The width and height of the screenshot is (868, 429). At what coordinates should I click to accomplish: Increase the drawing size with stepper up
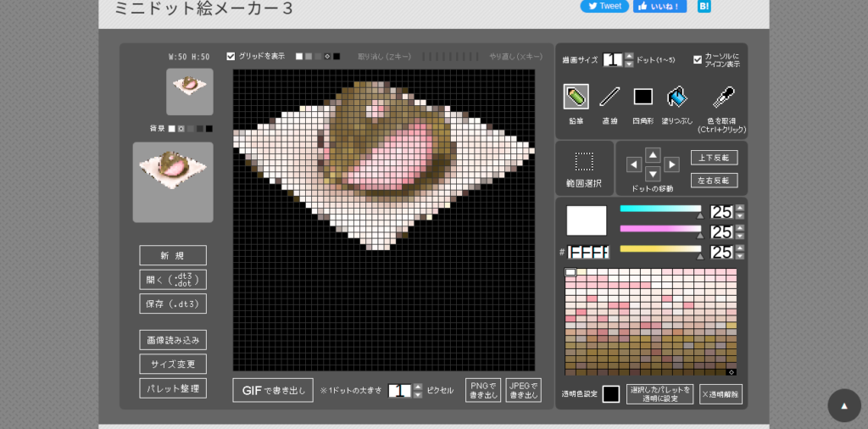[629, 56]
